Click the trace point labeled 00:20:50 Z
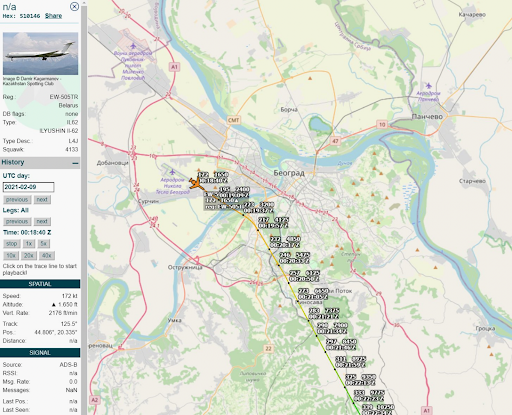Image resolution: width=512 pixels, height=415 pixels. 289,283
